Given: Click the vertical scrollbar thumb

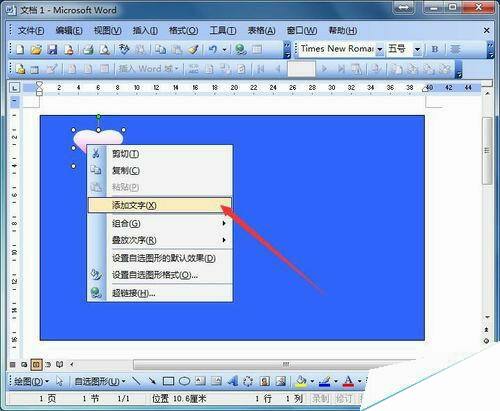Looking at the screenshot, I should coord(487,151).
